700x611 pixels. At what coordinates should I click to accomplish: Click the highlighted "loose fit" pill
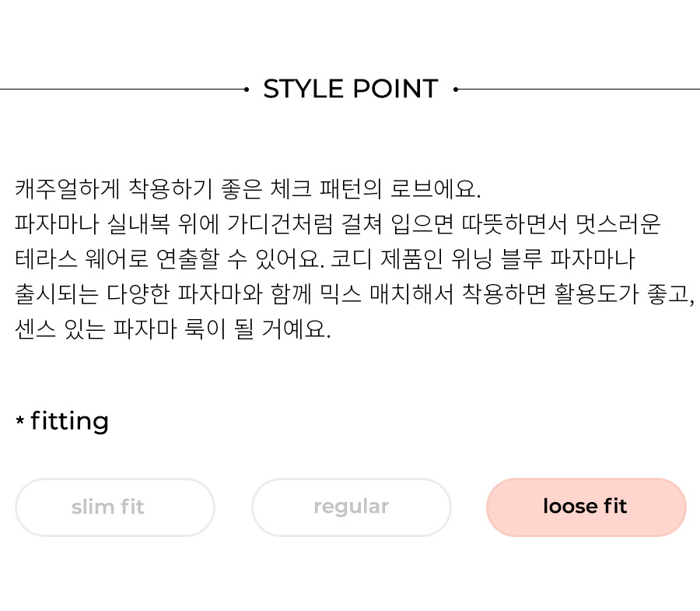click(586, 507)
